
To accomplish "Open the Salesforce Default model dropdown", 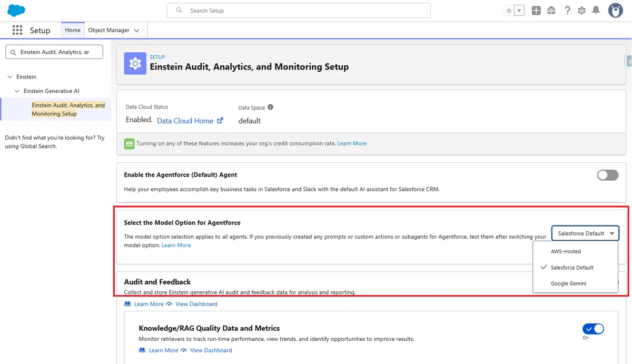I will point(585,233).
